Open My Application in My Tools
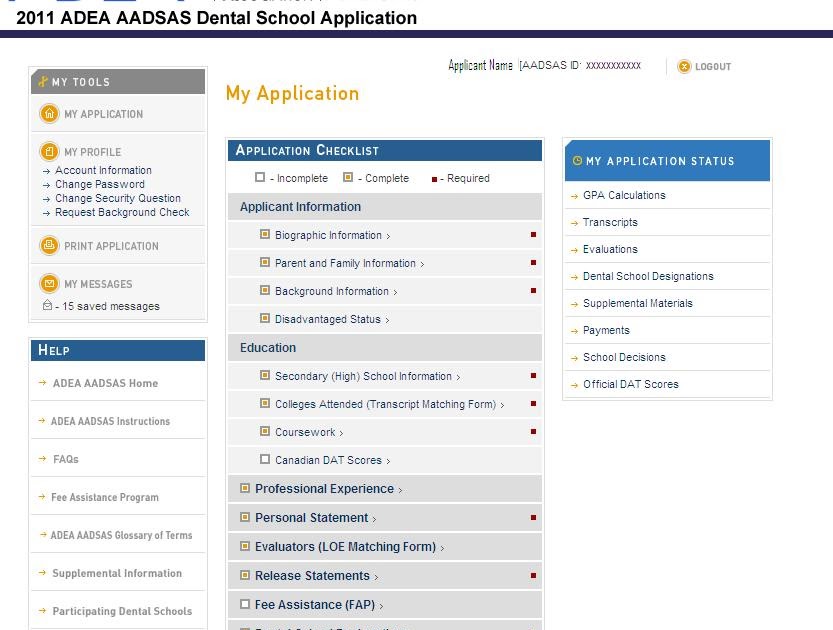 click(x=104, y=114)
